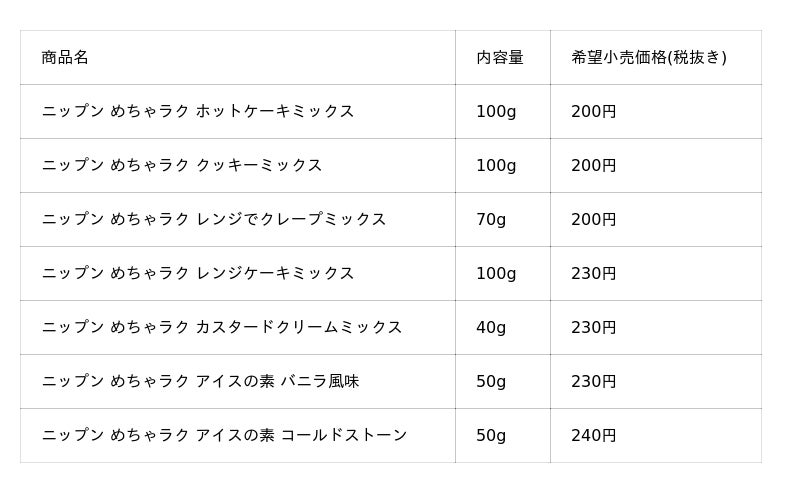Select アイスの素 コールドストーン product name
Image resolution: width=800 pixels, height=493 pixels.
point(224,436)
